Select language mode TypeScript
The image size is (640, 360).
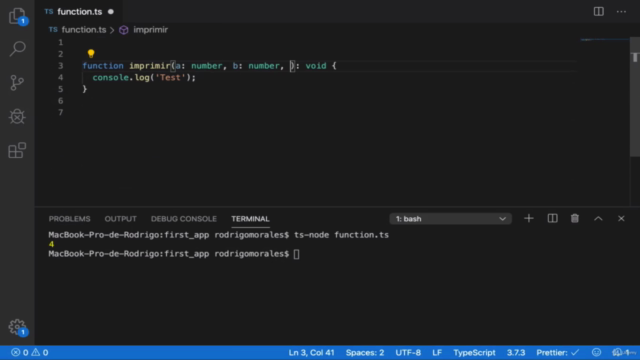pyautogui.click(x=474, y=352)
